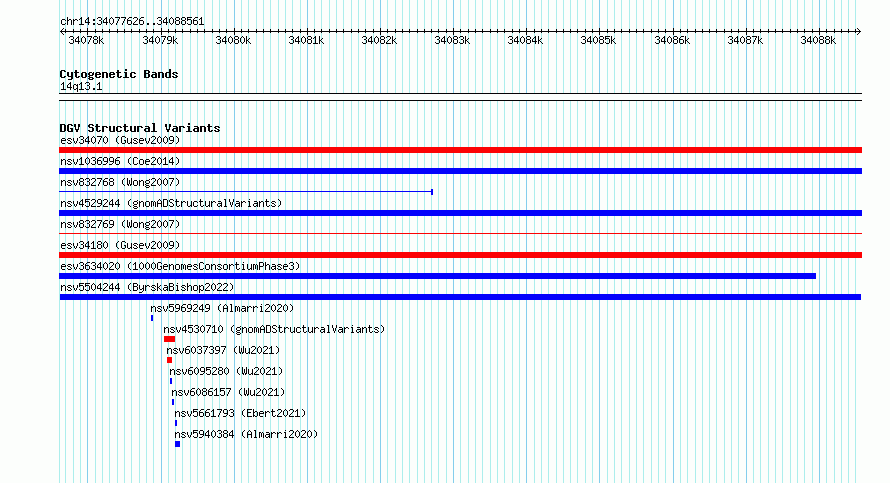Click the 34088k ruler label
This screenshot has height=483, width=890.
(818, 41)
